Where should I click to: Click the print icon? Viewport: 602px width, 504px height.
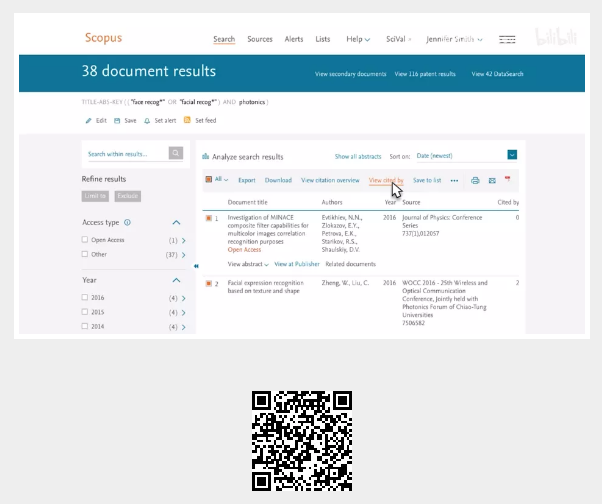(x=475, y=180)
